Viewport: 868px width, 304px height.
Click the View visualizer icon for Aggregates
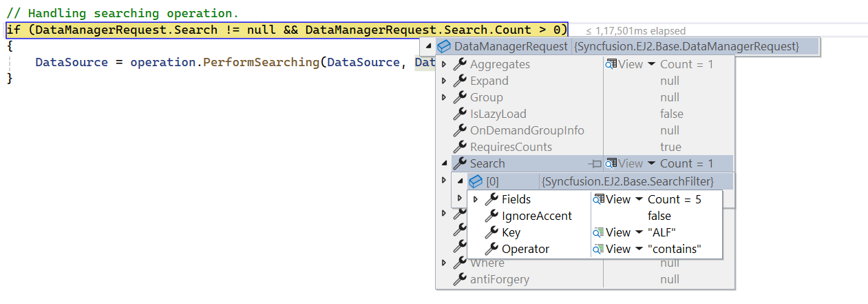pos(610,64)
